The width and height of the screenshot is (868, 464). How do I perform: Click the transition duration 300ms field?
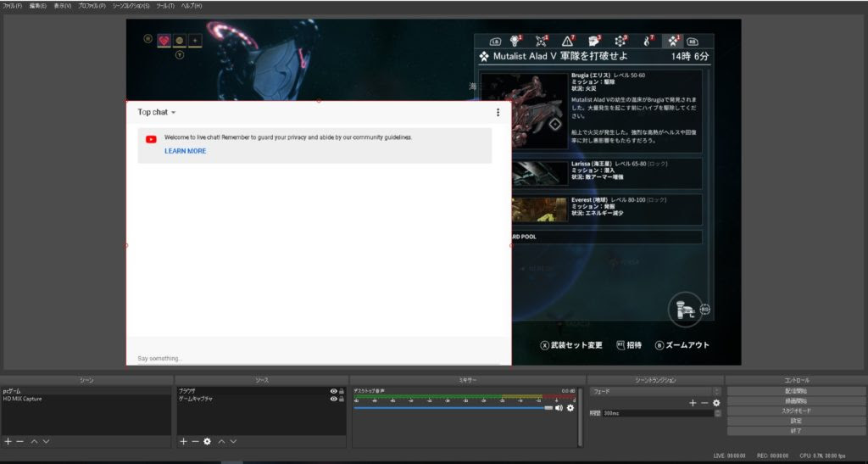(658, 413)
